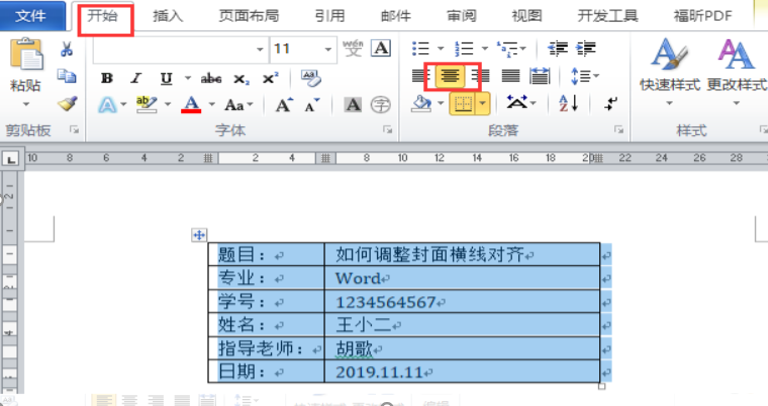This screenshot has height=406, width=768.
Task: Open the phonetic guide (wén) tool
Action: (x=353, y=48)
